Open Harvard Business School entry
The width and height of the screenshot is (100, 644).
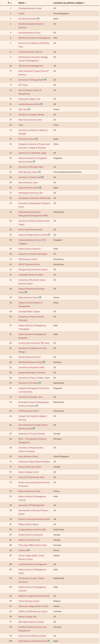29,32
